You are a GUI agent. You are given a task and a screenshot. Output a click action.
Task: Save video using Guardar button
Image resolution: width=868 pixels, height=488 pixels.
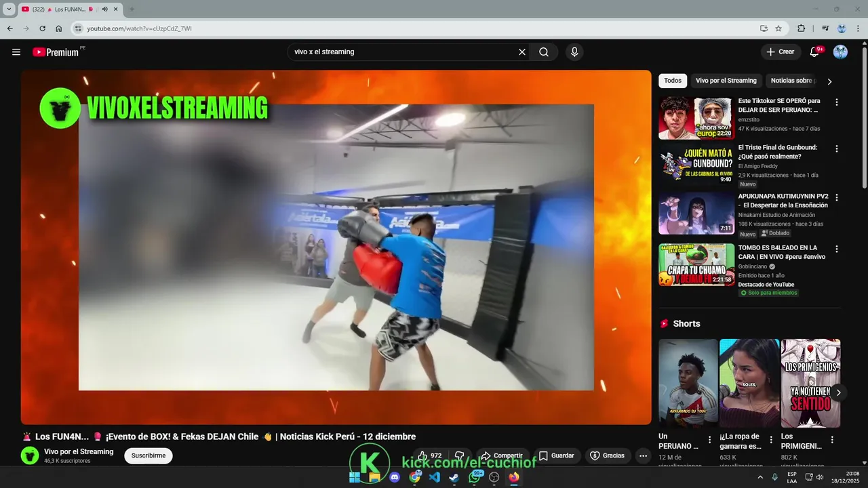556,455
